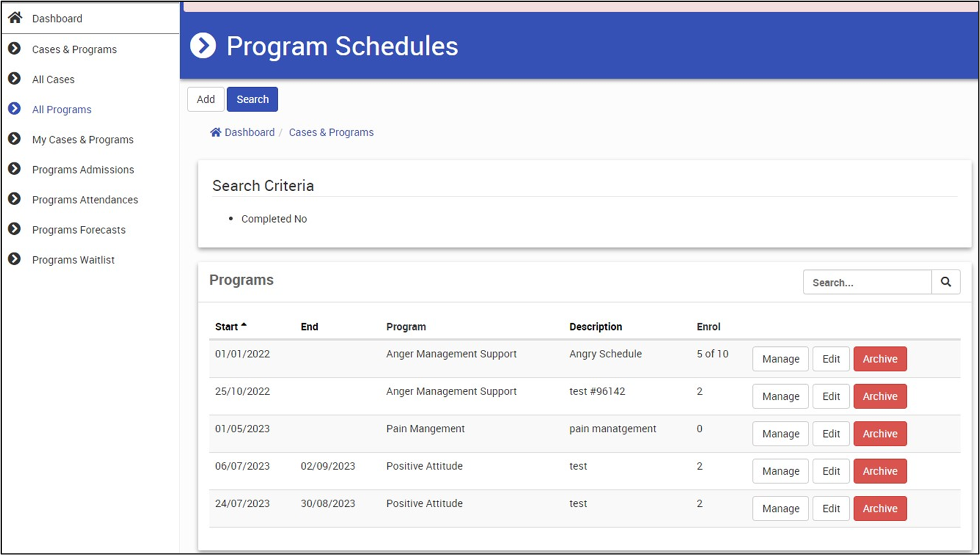The height and width of the screenshot is (555, 980).
Task: Follow the Cases & Programs breadcrumb link
Action: (x=331, y=133)
